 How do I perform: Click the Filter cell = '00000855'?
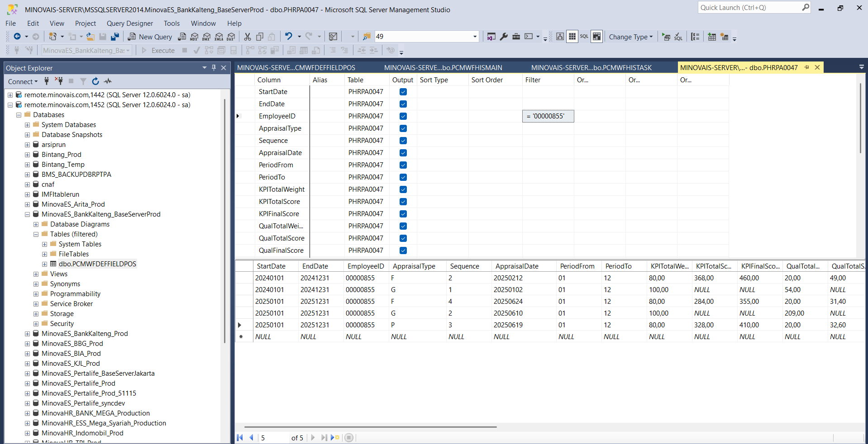(548, 116)
